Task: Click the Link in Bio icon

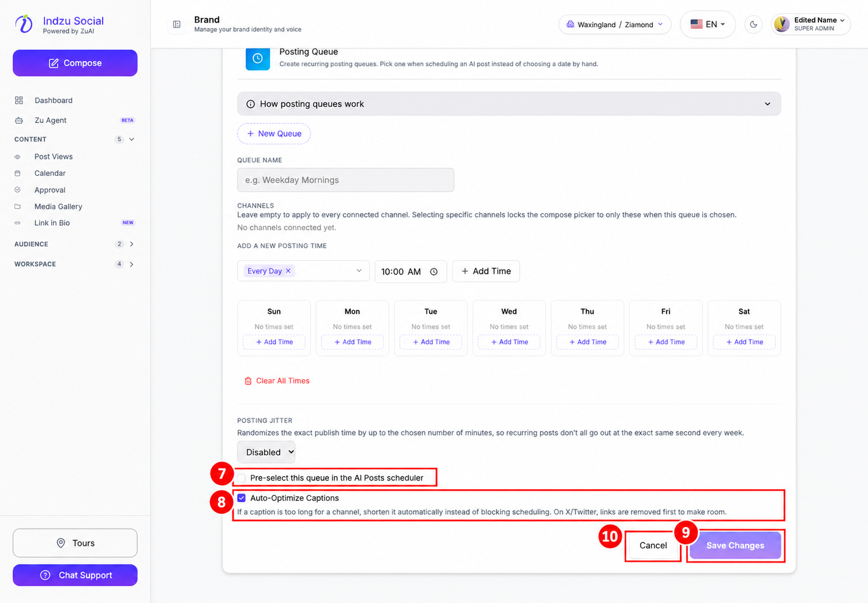Action: coord(17,223)
